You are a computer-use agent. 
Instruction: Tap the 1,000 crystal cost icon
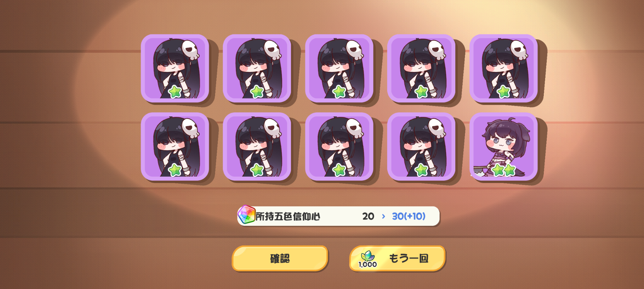point(368,259)
